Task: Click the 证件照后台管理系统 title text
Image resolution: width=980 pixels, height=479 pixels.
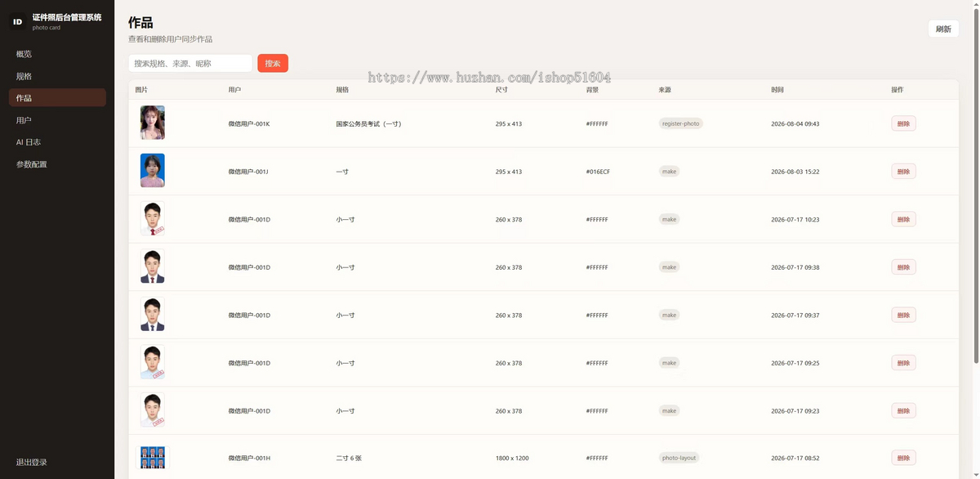Action: (x=67, y=17)
